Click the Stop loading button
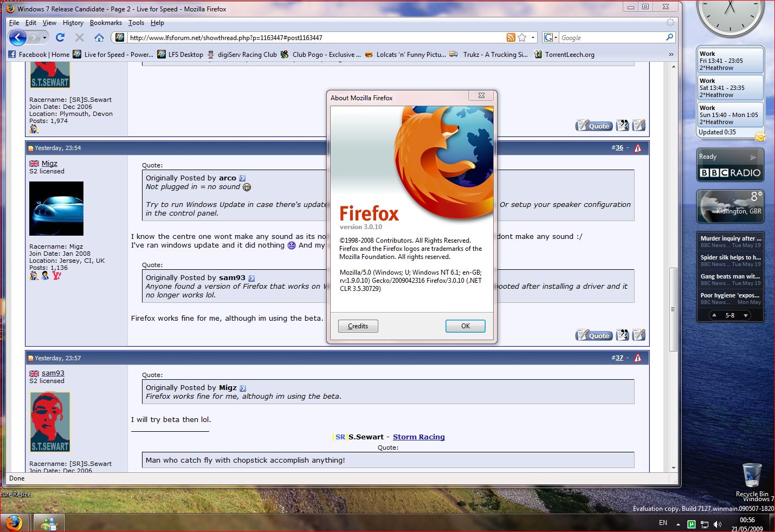 (x=80, y=37)
